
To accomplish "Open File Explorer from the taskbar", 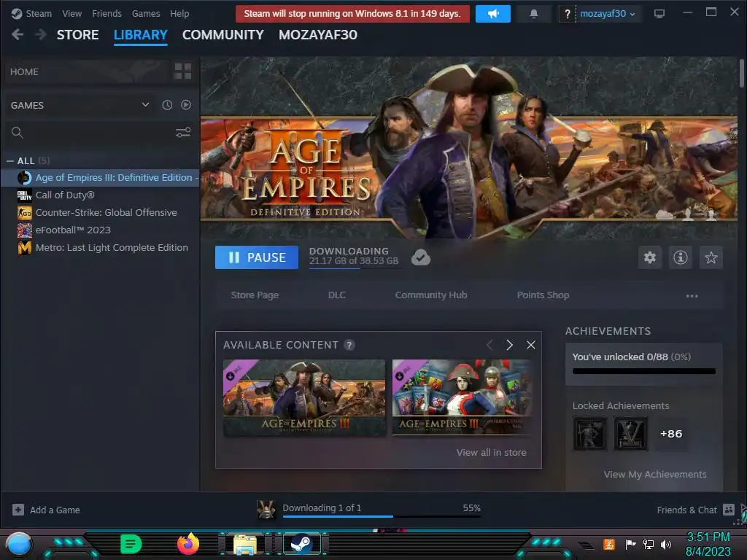I will tap(245, 544).
